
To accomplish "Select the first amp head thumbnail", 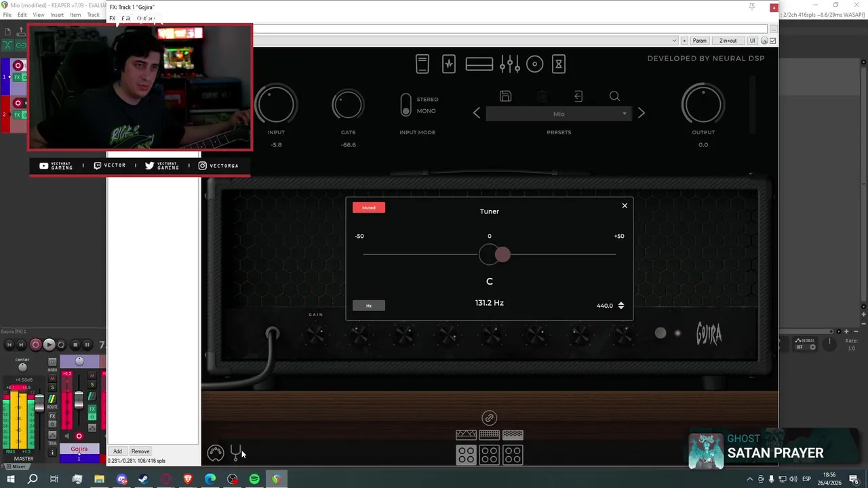I will 466,434.
